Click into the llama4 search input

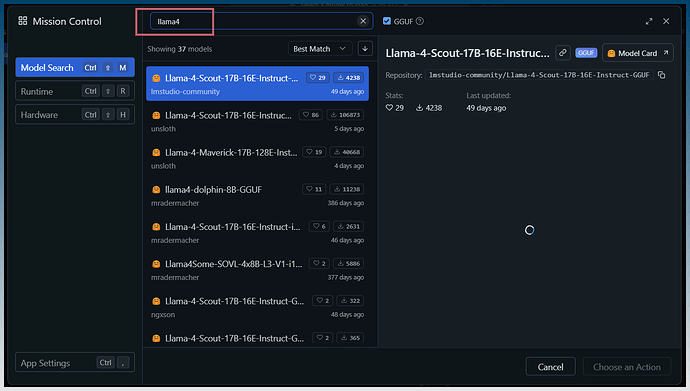pos(253,21)
